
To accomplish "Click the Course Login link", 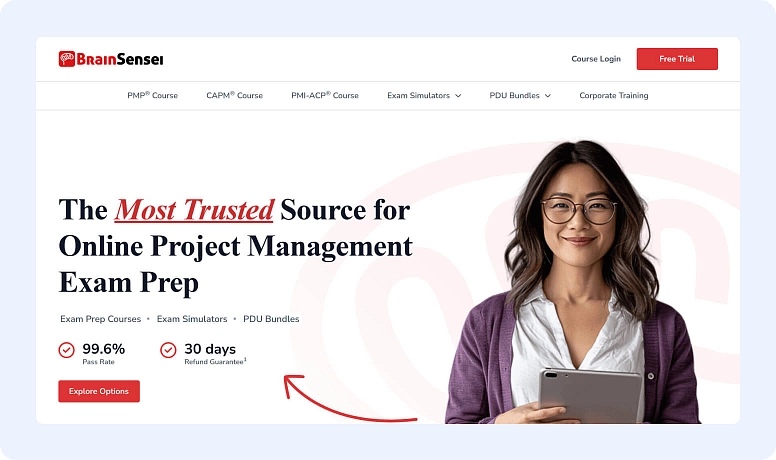I will [x=596, y=59].
